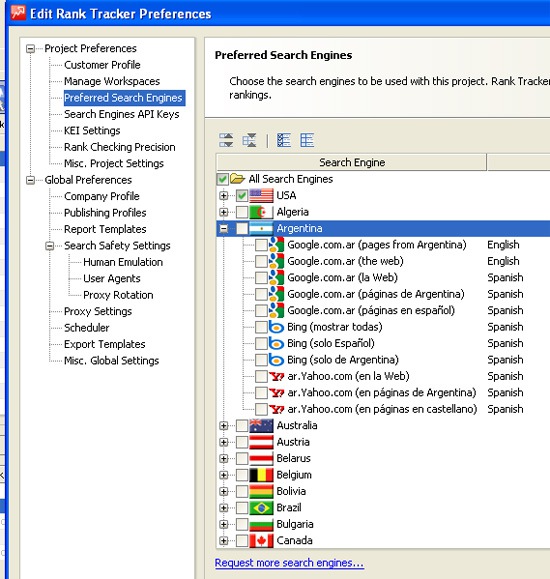The height and width of the screenshot is (579, 550).
Task: Collapse the Argentina search engines list
Action: [x=223, y=229]
